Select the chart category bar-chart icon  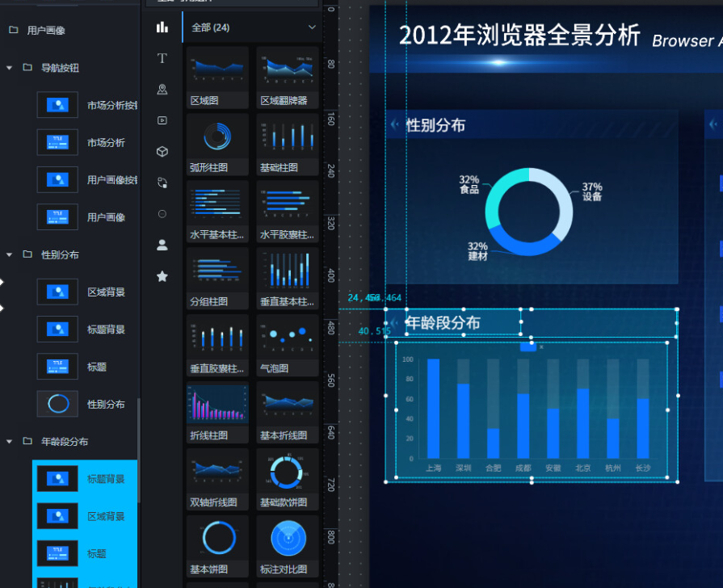[162, 27]
